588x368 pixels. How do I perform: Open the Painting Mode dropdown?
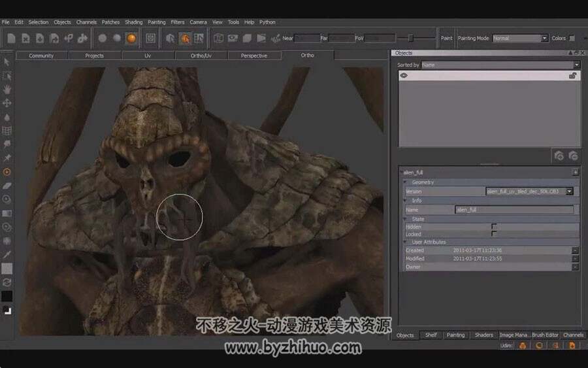(x=520, y=39)
